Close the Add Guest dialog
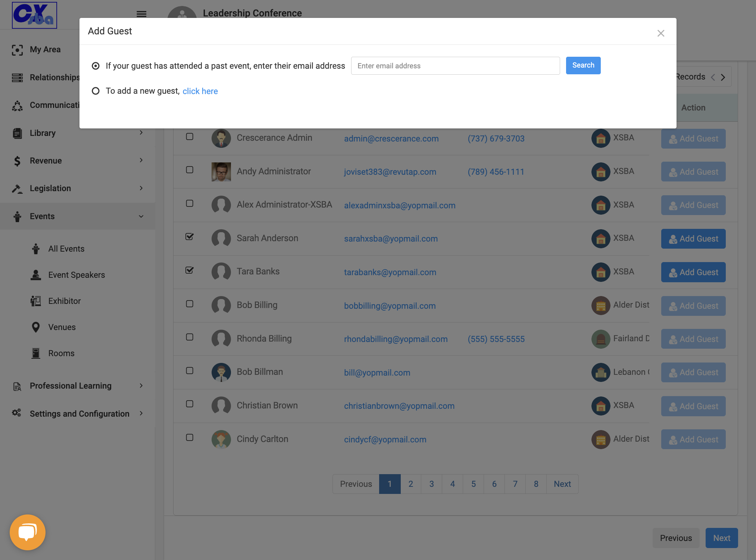Image resolution: width=756 pixels, height=560 pixels. [661, 33]
